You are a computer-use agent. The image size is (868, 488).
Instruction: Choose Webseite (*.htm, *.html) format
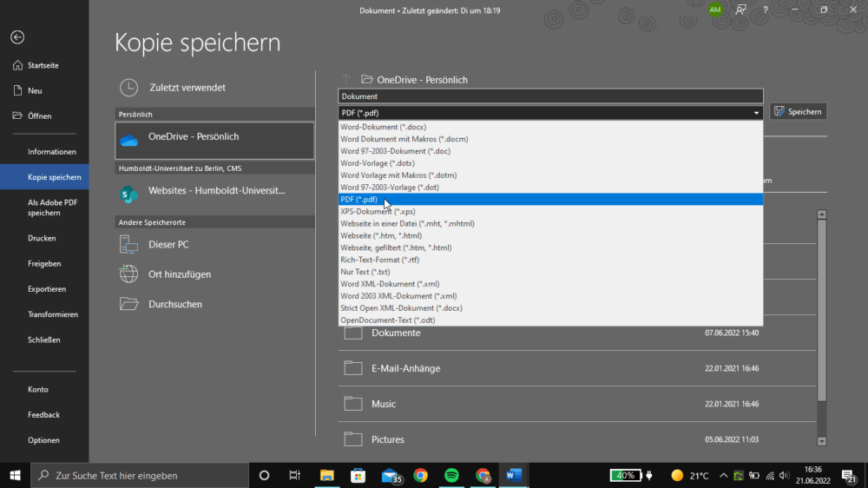[x=550, y=235]
